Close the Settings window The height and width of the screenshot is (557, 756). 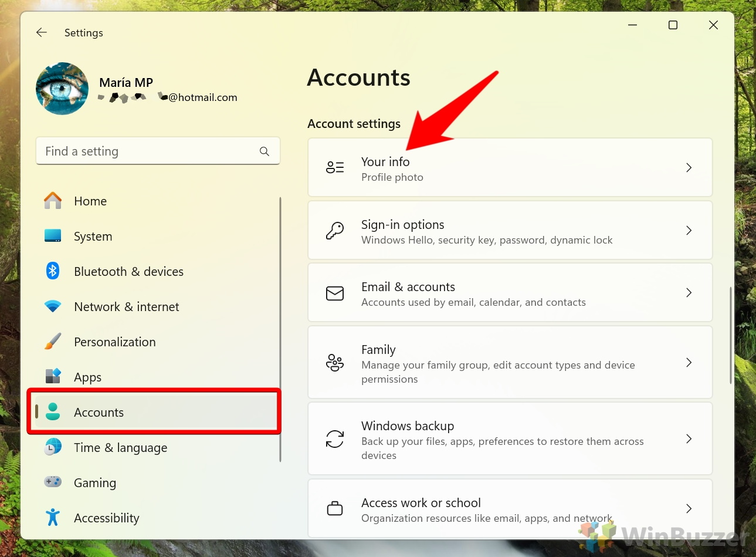713,25
